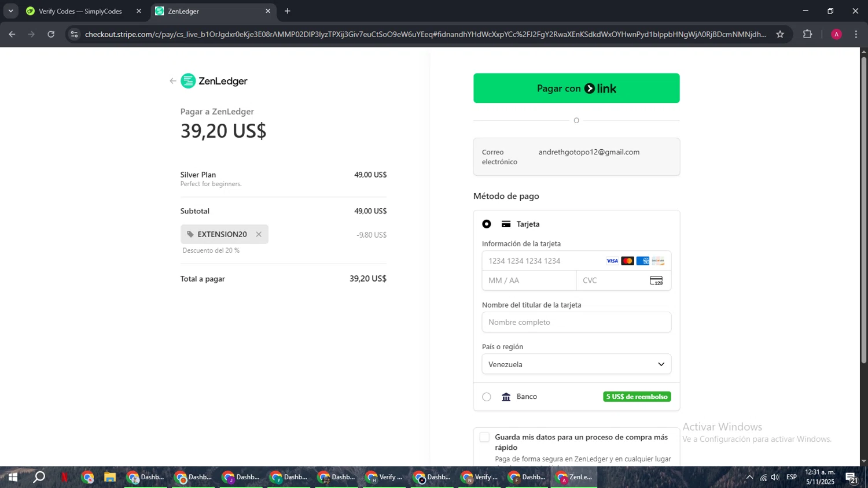The width and height of the screenshot is (868, 488).
Task: Click the browser forward arrow
Action: point(31,34)
